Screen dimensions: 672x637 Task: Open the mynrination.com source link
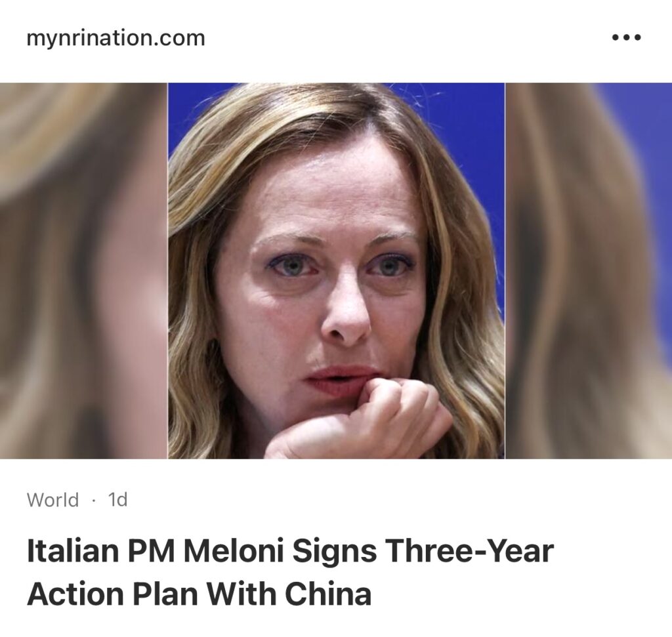(115, 38)
